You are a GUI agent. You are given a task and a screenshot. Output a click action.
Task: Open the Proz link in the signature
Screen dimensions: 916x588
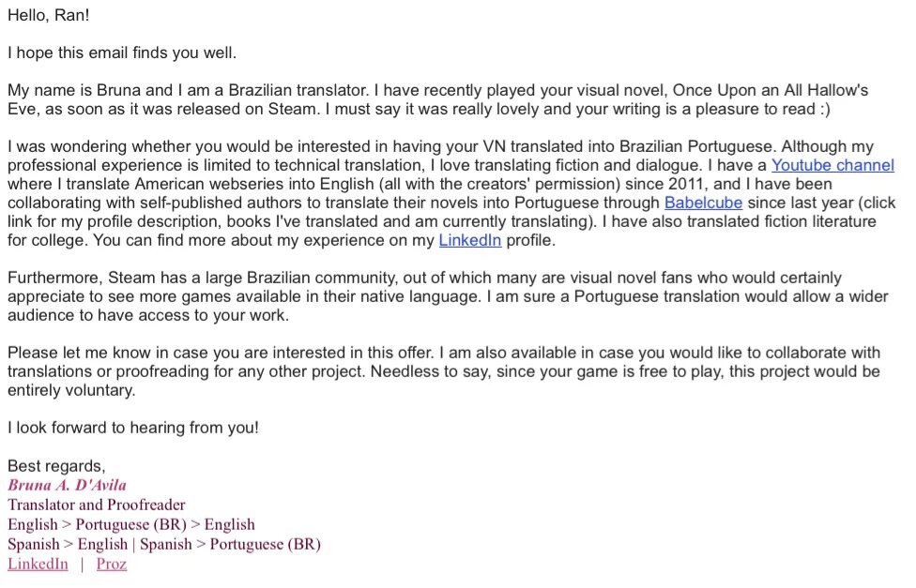[112, 564]
